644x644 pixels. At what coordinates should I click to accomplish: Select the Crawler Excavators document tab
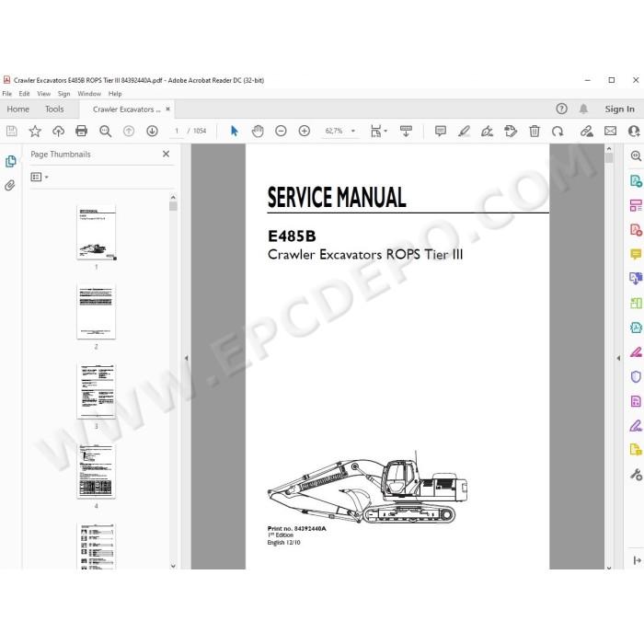point(127,109)
